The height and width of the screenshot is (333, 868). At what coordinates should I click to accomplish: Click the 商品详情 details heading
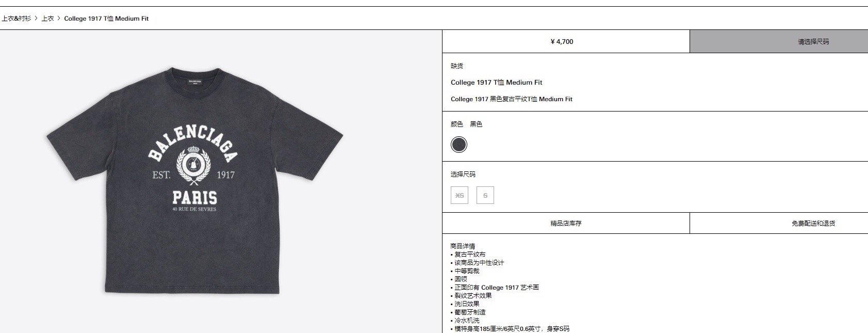click(x=463, y=246)
